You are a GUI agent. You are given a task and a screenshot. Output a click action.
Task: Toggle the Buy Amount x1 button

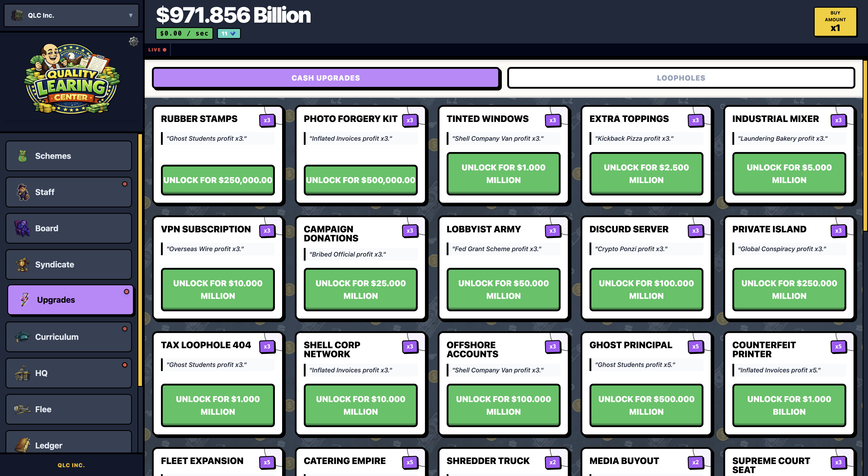[835, 21]
